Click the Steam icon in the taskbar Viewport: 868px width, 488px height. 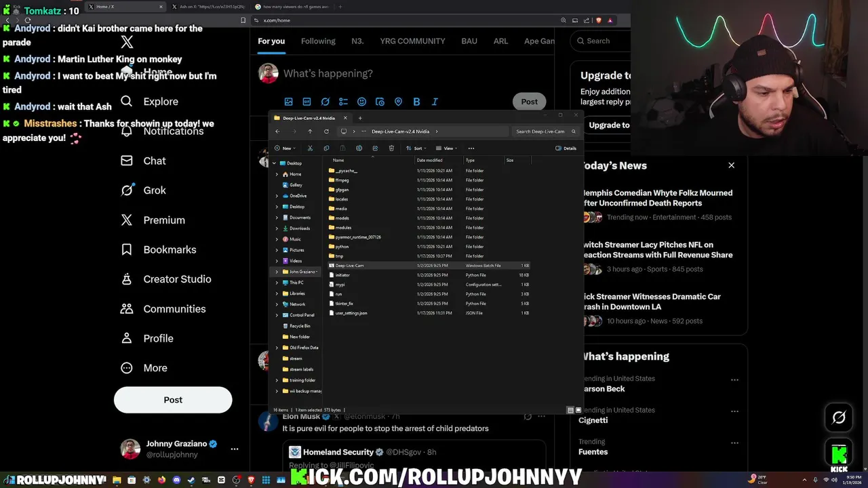pyautogui.click(x=191, y=480)
